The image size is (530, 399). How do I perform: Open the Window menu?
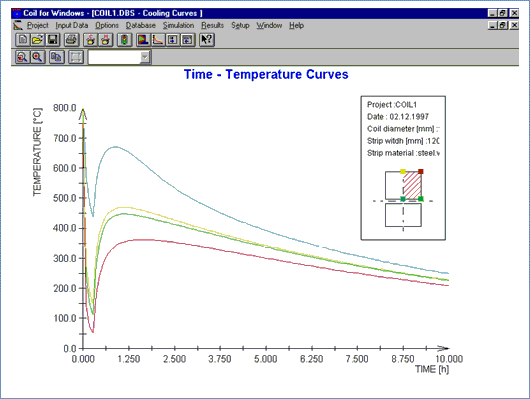tap(269, 25)
